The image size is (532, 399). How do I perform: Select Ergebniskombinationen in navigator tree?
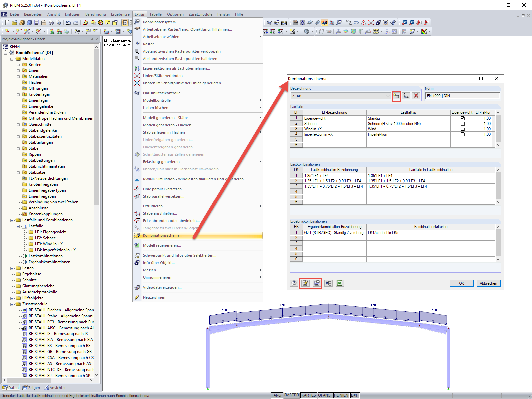(50, 262)
